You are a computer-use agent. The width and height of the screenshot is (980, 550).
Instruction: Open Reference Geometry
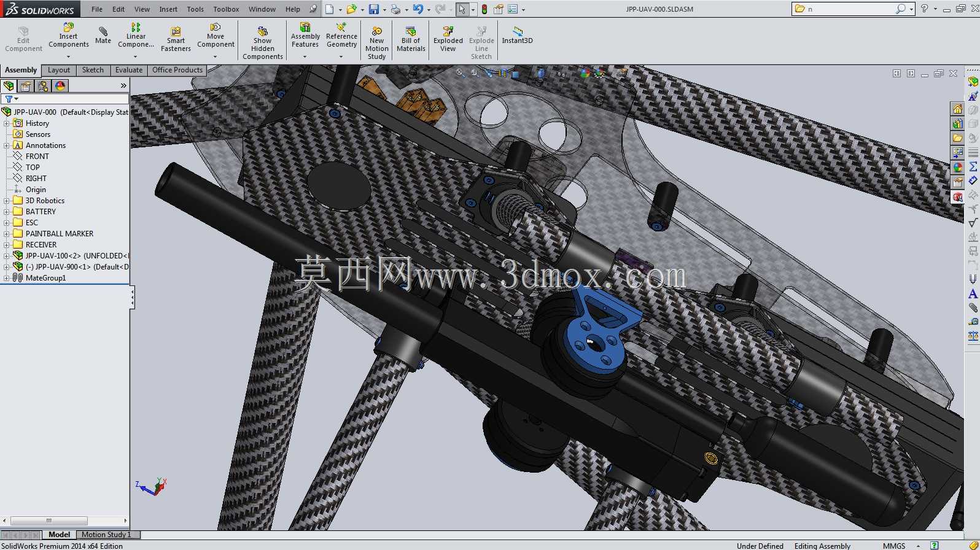(x=341, y=36)
